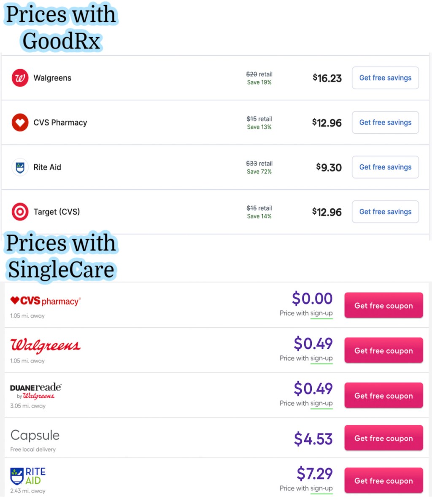Select the Capsule pharmacy name
Screen dimensions: 432x504
35,435
